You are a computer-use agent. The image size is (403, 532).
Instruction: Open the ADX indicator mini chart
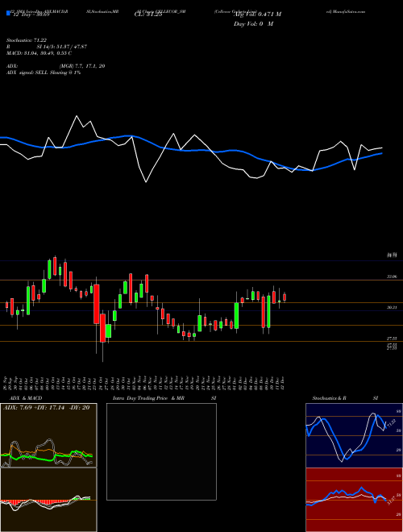(48, 435)
